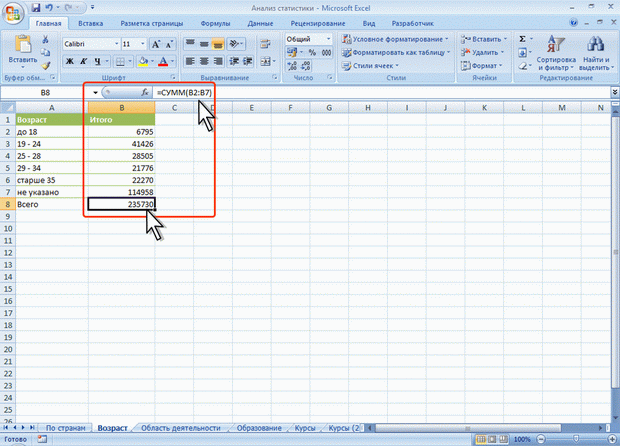Apply yellow fill color bucket
620x446 pixels.
click(143, 61)
